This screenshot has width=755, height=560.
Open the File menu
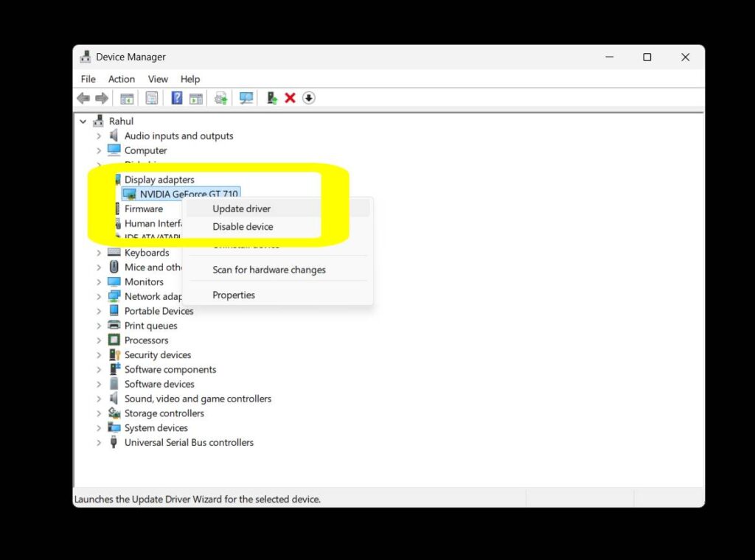click(x=88, y=79)
